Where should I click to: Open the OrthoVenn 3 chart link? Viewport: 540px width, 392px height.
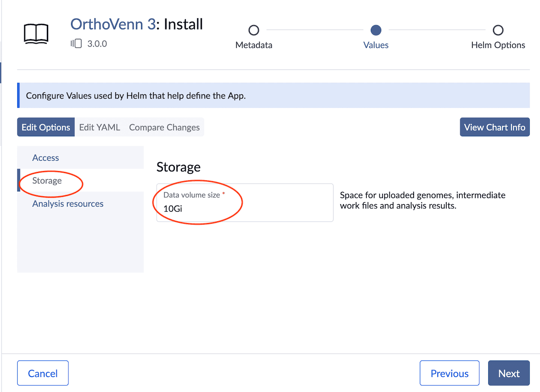(113, 24)
